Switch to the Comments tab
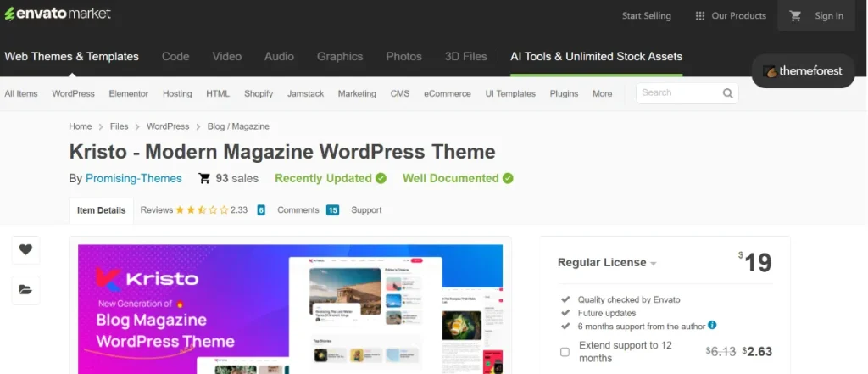 [x=298, y=210]
